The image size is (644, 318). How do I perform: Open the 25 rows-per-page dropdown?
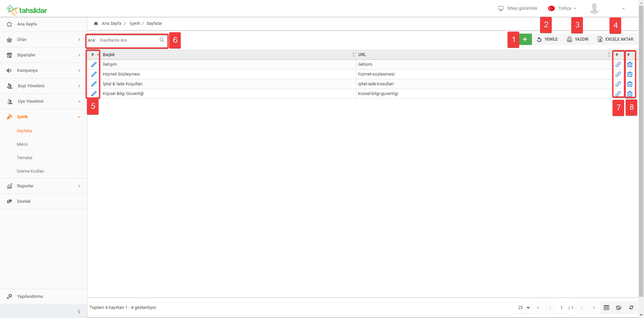(524, 308)
